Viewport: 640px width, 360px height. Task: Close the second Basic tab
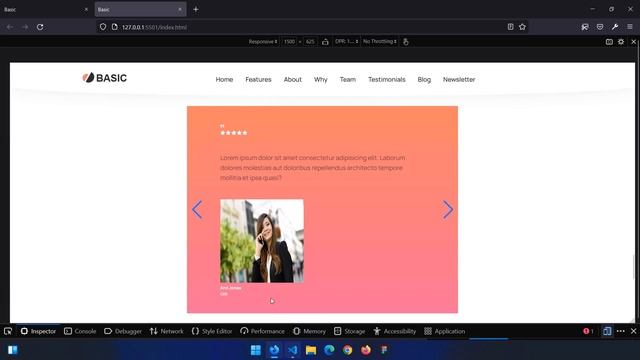(180, 9)
